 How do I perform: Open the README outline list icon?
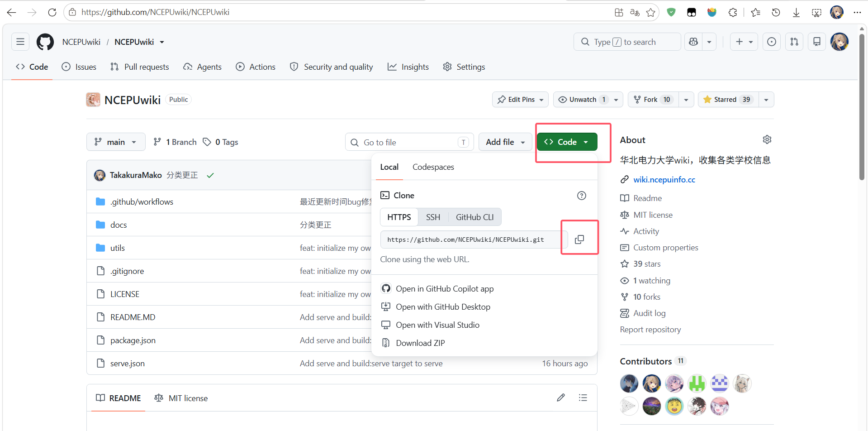click(x=583, y=397)
